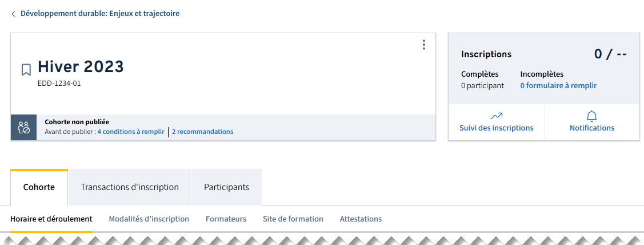This screenshot has width=644, height=245.
Task: Switch to Transactions d'inscription tab
Action: pos(130,187)
